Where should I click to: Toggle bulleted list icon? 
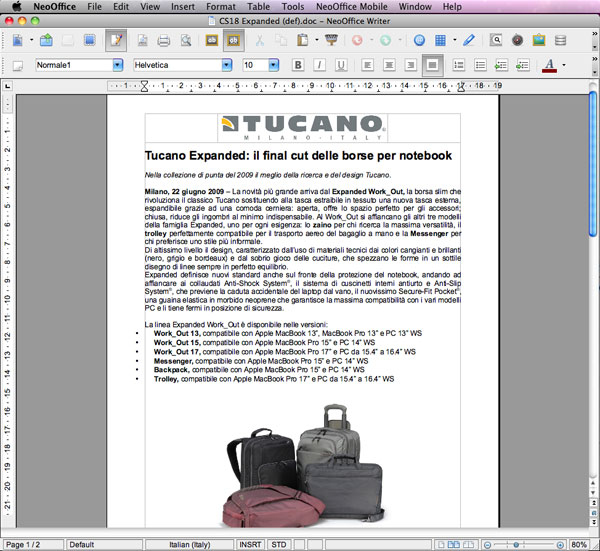tap(480, 65)
